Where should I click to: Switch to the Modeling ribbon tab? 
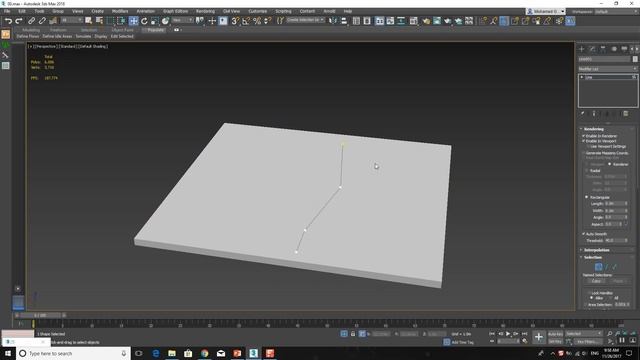click(31, 30)
